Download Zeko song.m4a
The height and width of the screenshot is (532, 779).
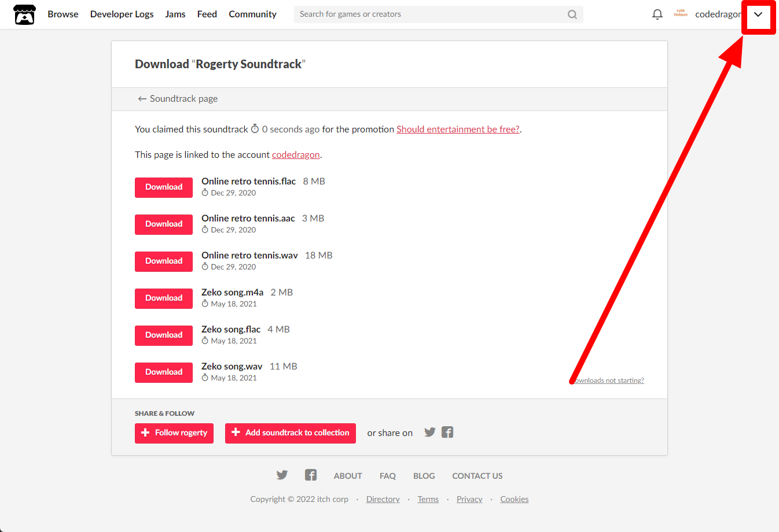tap(164, 298)
